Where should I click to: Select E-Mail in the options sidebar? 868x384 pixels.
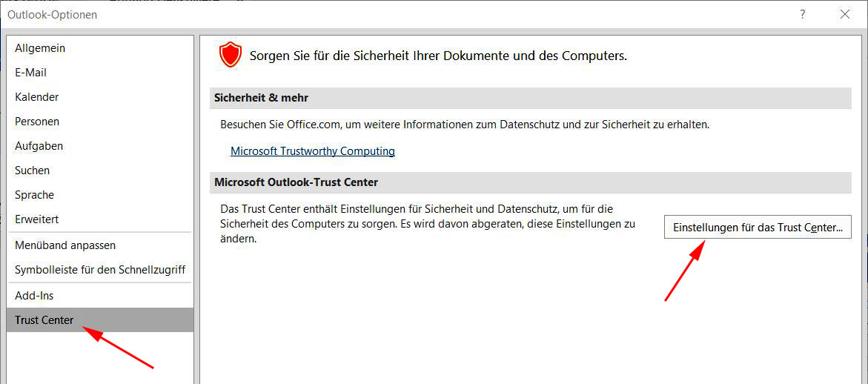click(31, 73)
